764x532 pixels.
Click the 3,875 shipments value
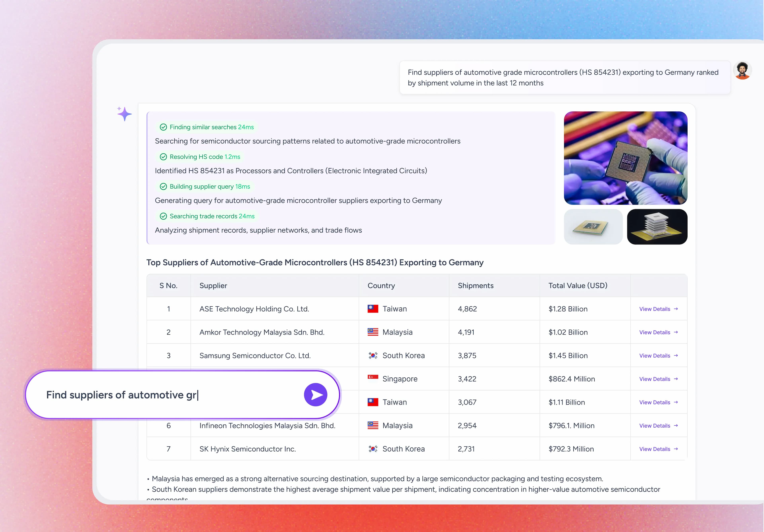tap(467, 355)
